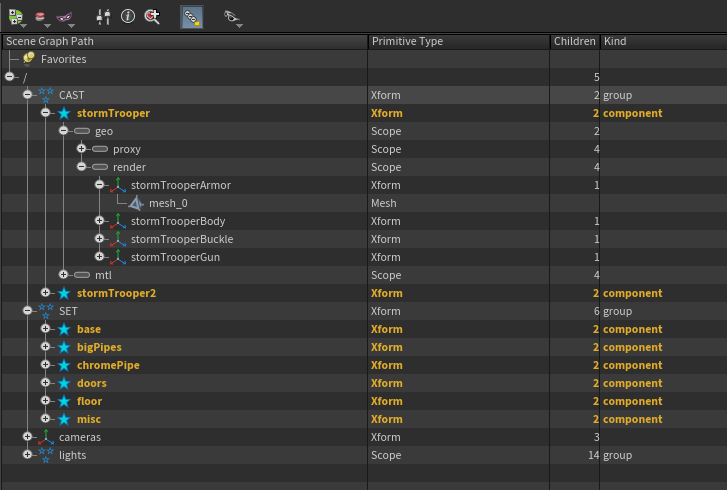
Task: Expand the lights scope
Action: pos(27,454)
